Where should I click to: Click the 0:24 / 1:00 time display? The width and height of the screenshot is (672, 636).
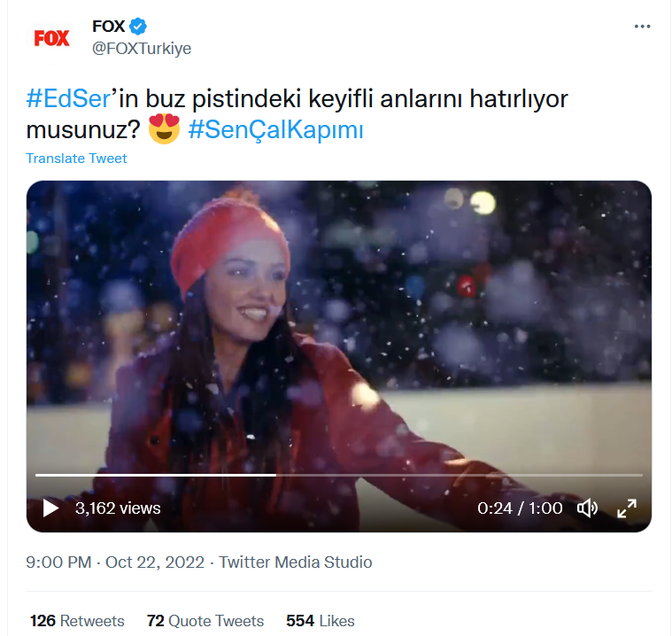(520, 508)
